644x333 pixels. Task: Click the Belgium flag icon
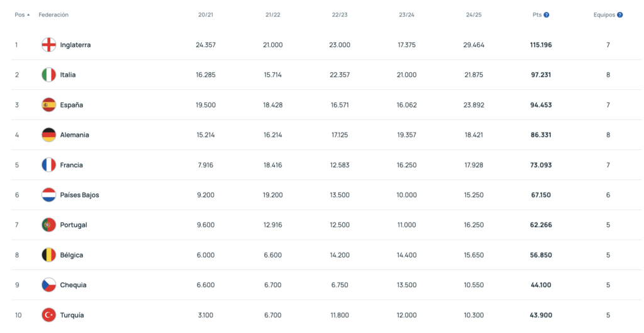48,255
